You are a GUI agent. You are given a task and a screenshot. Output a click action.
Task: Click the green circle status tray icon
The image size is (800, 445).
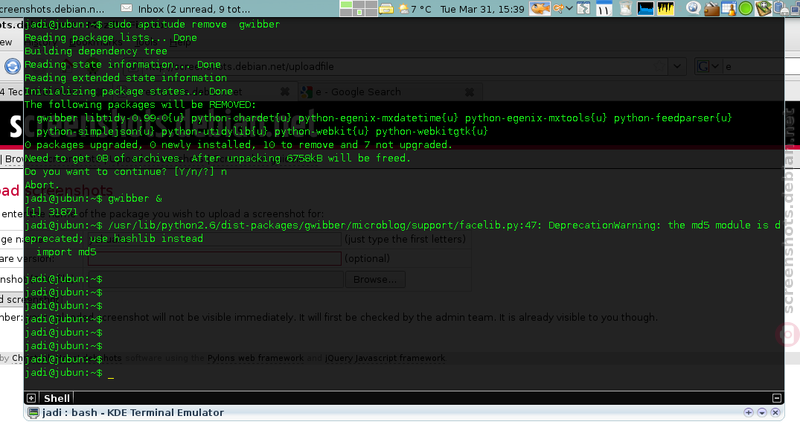click(x=745, y=9)
